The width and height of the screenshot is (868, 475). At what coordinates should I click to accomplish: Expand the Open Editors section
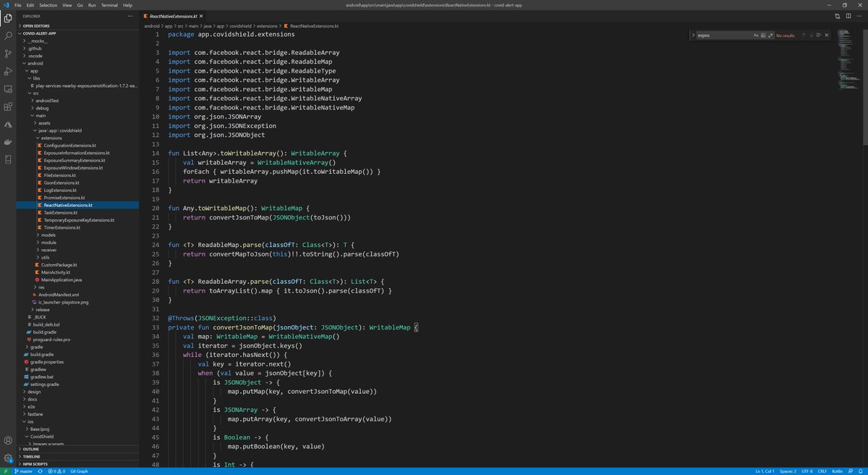pos(37,25)
